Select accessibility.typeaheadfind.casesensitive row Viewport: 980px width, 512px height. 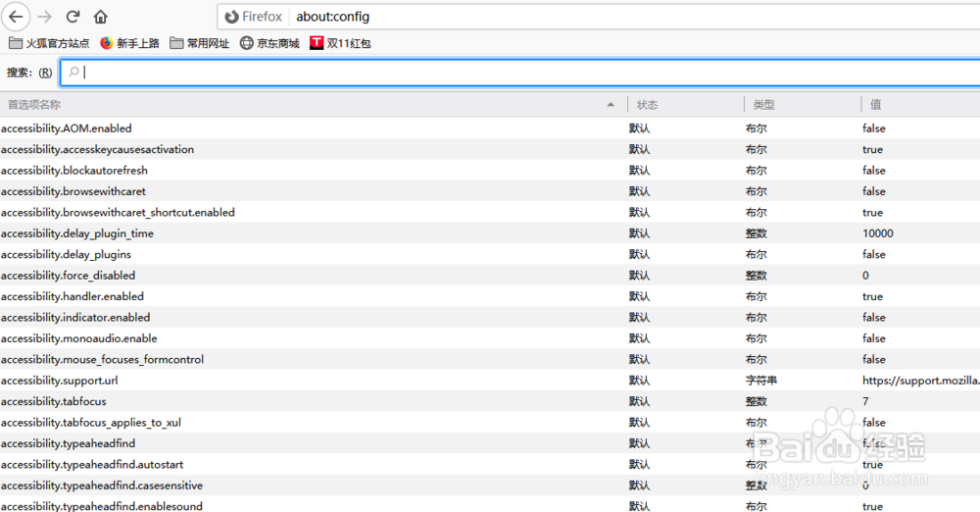coord(490,486)
